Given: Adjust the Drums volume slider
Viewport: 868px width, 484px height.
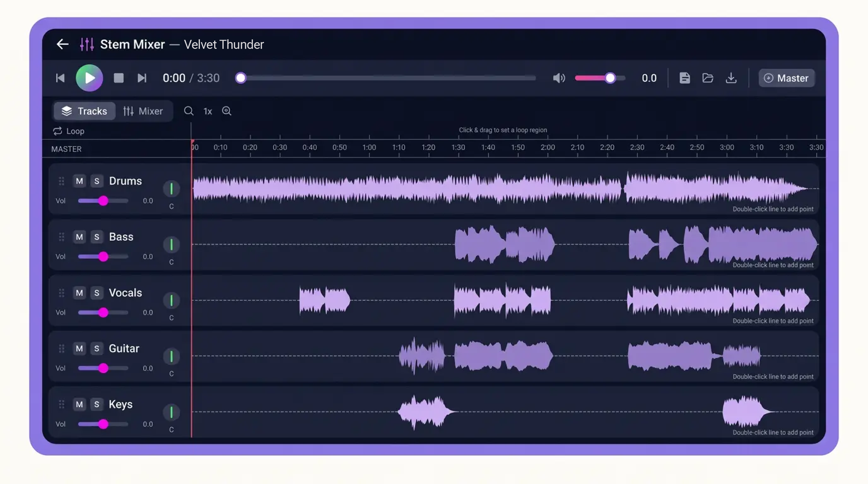Looking at the screenshot, I should coord(103,201).
